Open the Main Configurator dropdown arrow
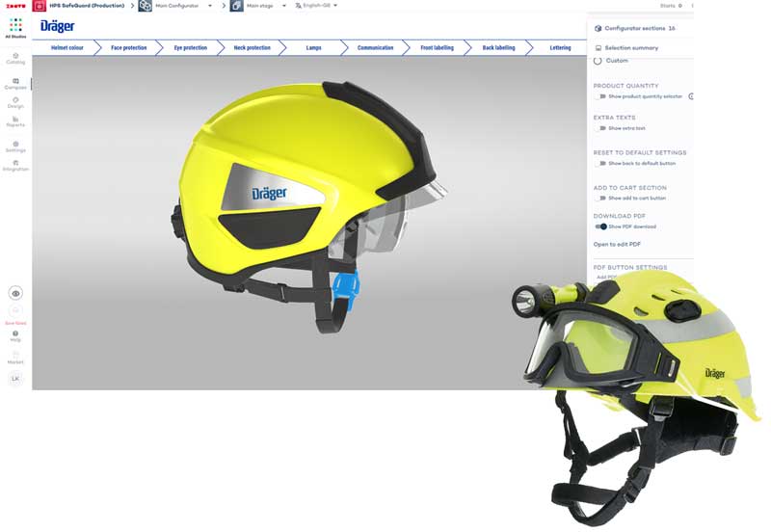This screenshot has width=771, height=532. pos(210,6)
